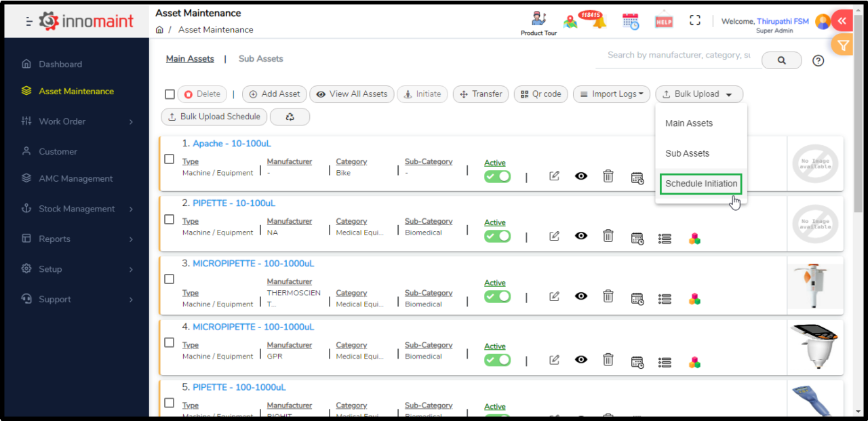868x421 pixels.
Task: Click the HELP sign icon in the header
Action: tap(663, 20)
